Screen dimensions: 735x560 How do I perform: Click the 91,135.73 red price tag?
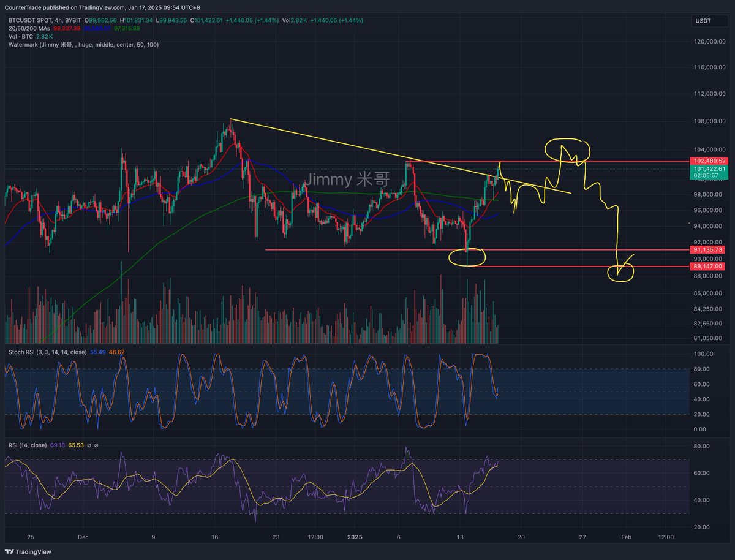point(707,249)
